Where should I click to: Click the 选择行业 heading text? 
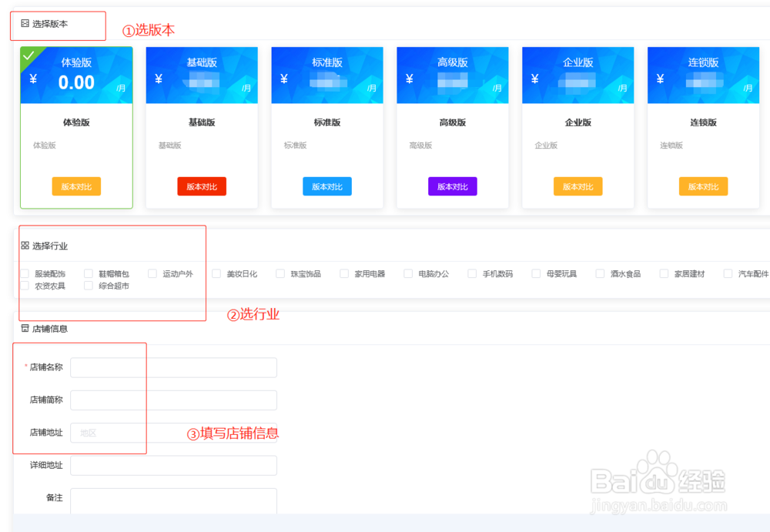point(50,246)
